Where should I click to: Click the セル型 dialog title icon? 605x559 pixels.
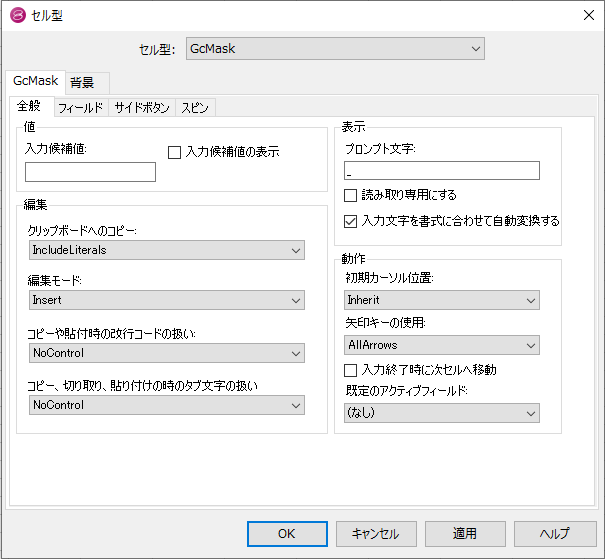click(17, 15)
